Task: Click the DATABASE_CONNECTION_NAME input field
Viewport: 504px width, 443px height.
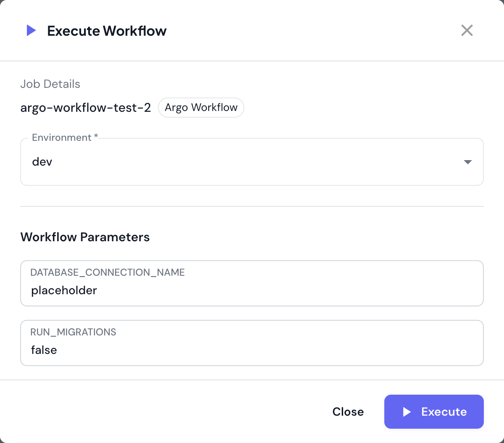Action: 252,283
